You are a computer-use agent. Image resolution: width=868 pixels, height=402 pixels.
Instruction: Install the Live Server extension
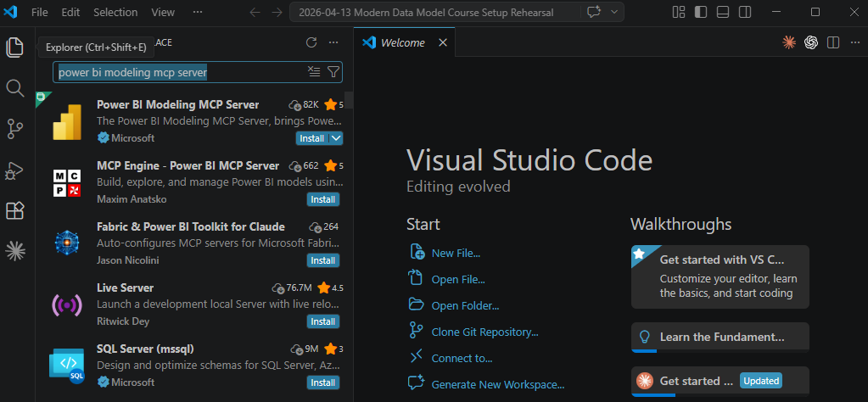[x=322, y=321]
